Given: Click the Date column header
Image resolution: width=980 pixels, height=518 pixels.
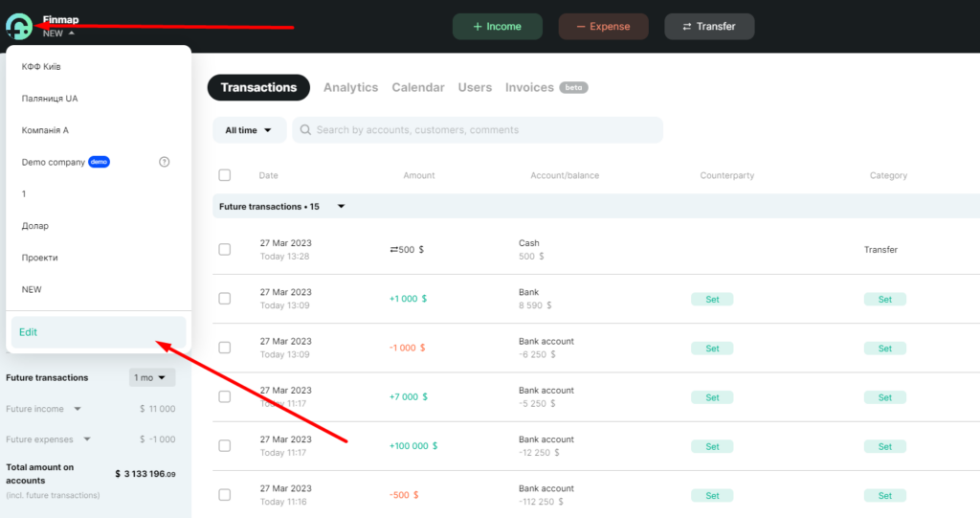Looking at the screenshot, I should pos(268,175).
